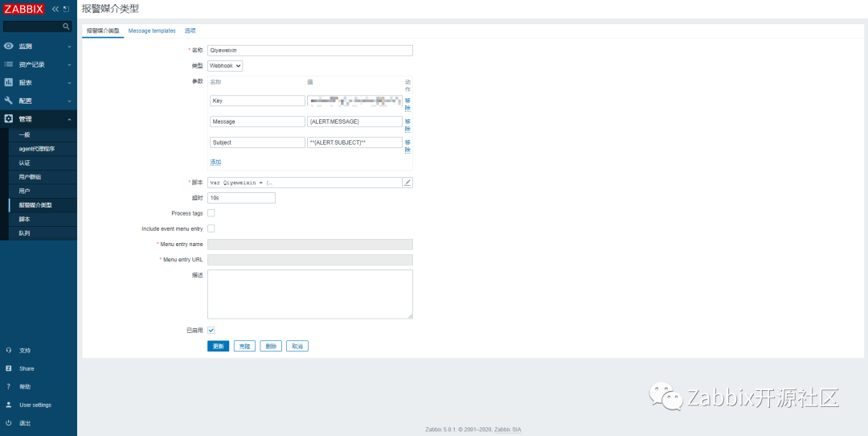Click the blurred Key value field
The width and height of the screenshot is (868, 436).
click(x=354, y=101)
